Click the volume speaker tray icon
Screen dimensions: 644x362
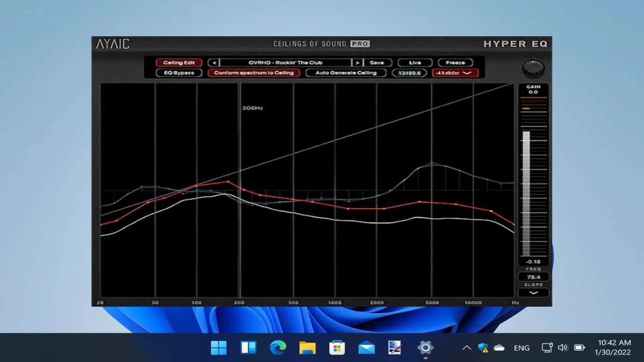point(563,348)
